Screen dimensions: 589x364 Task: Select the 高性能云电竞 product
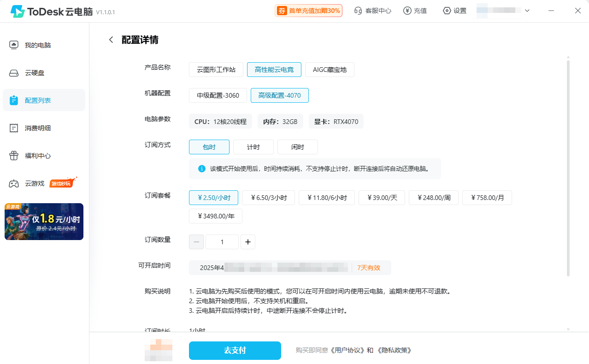tap(274, 70)
